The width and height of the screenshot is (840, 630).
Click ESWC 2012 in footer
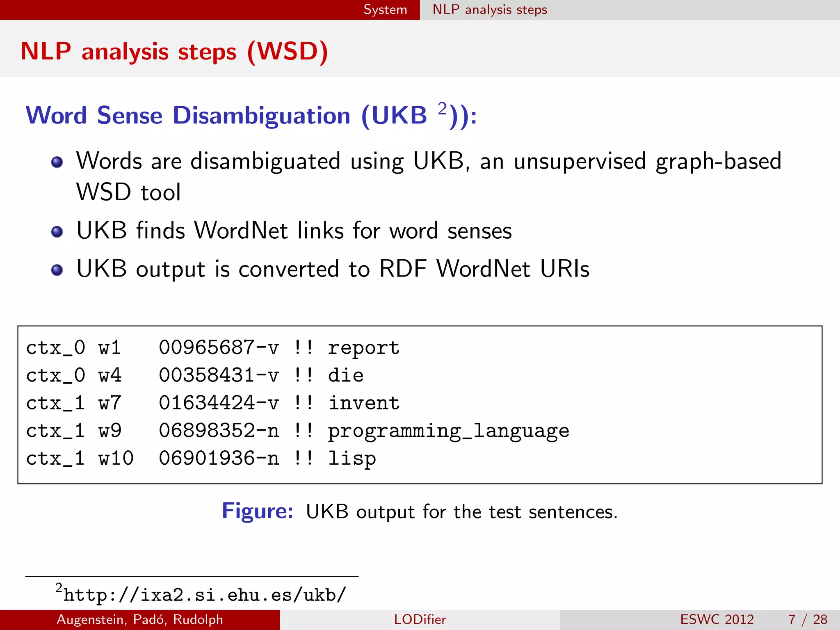717,619
